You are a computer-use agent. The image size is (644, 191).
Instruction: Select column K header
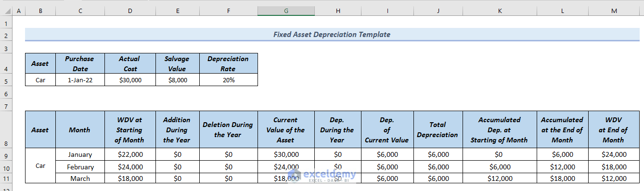click(500, 11)
